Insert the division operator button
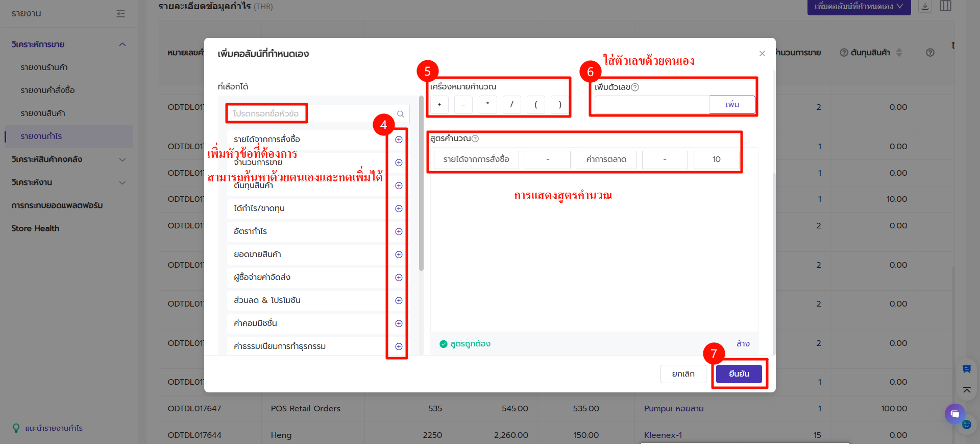 click(x=511, y=105)
